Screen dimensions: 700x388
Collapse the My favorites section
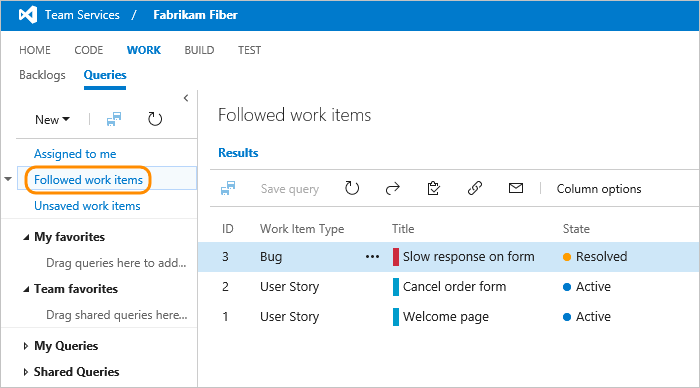(x=26, y=238)
